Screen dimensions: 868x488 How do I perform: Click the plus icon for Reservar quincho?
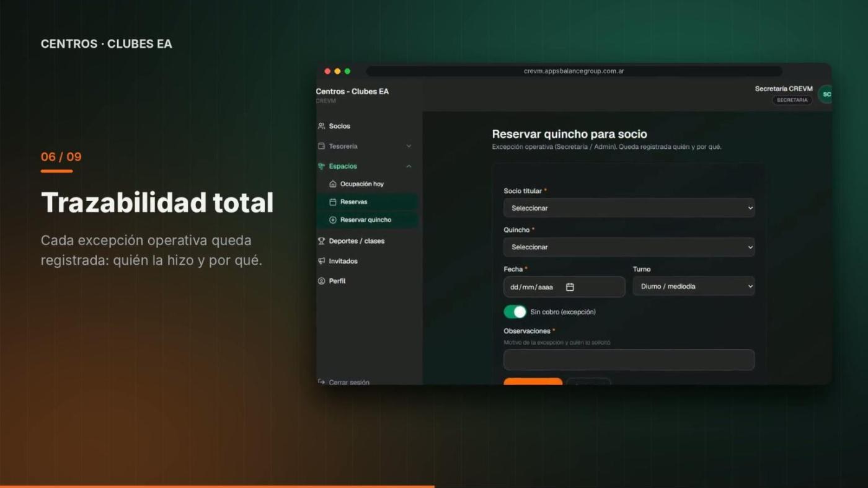click(x=333, y=220)
